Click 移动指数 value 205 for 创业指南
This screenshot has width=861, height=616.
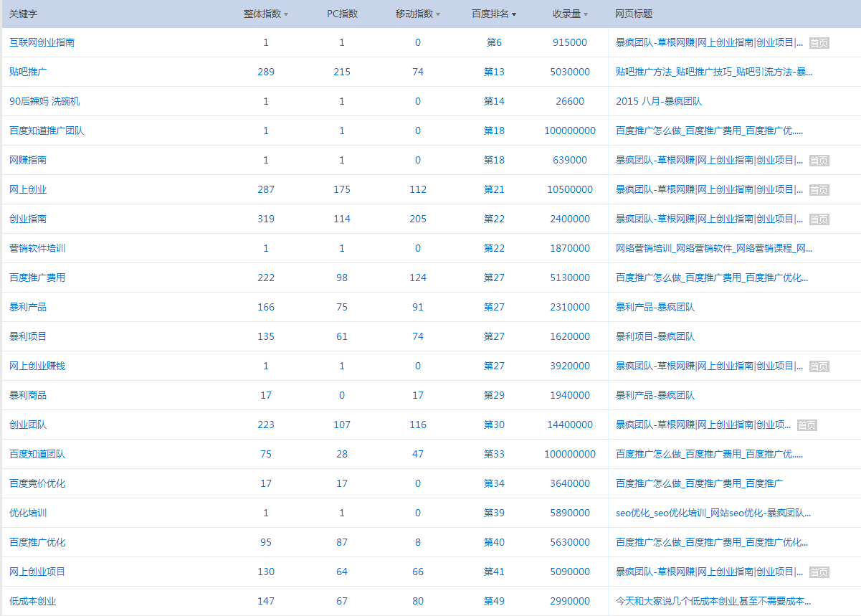(x=418, y=219)
